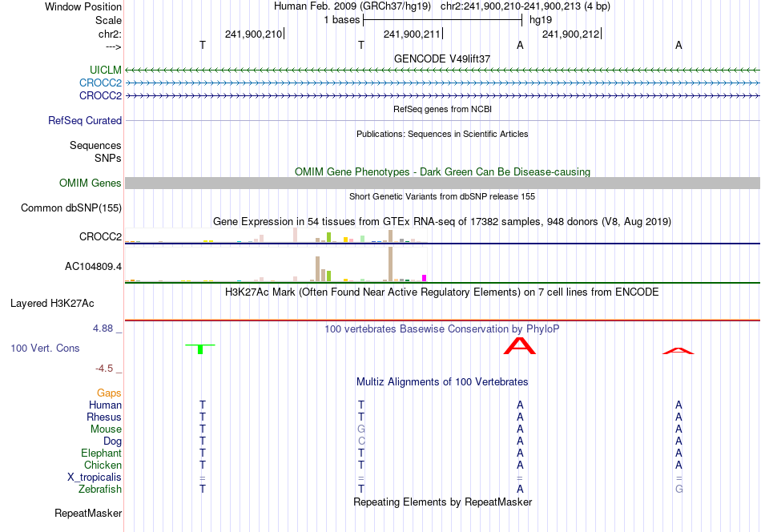Click the Scale track label
The image size is (761, 532).
point(108,20)
